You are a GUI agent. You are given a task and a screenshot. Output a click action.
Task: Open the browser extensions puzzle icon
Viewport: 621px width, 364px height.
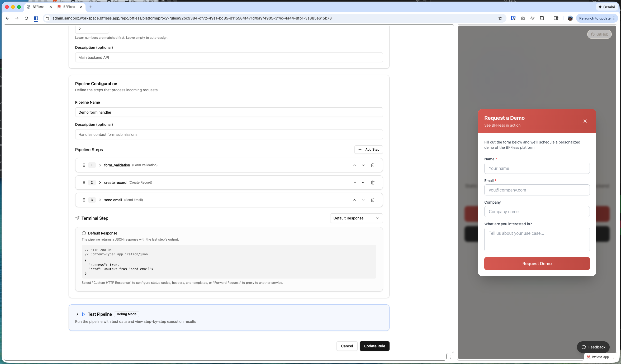[542, 18]
